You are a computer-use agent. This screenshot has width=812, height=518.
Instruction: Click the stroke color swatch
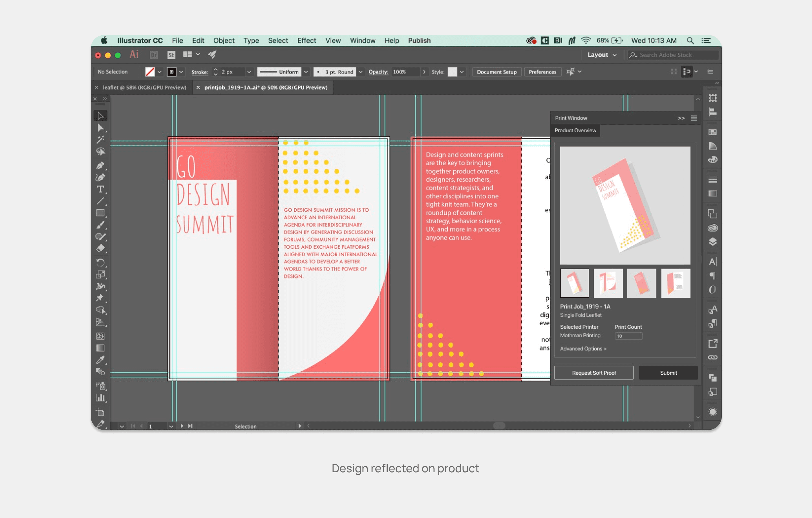pos(172,72)
